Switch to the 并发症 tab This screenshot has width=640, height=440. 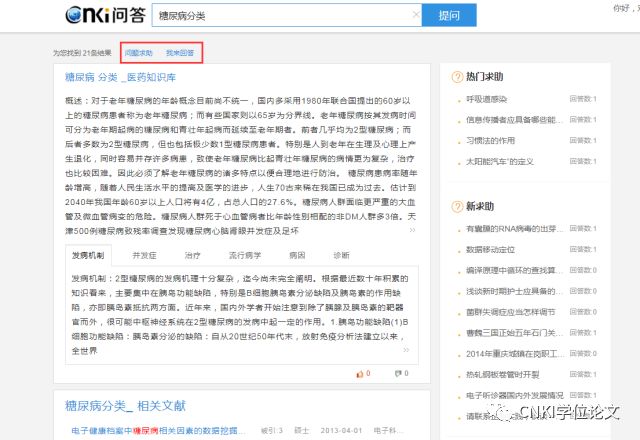pos(144,256)
